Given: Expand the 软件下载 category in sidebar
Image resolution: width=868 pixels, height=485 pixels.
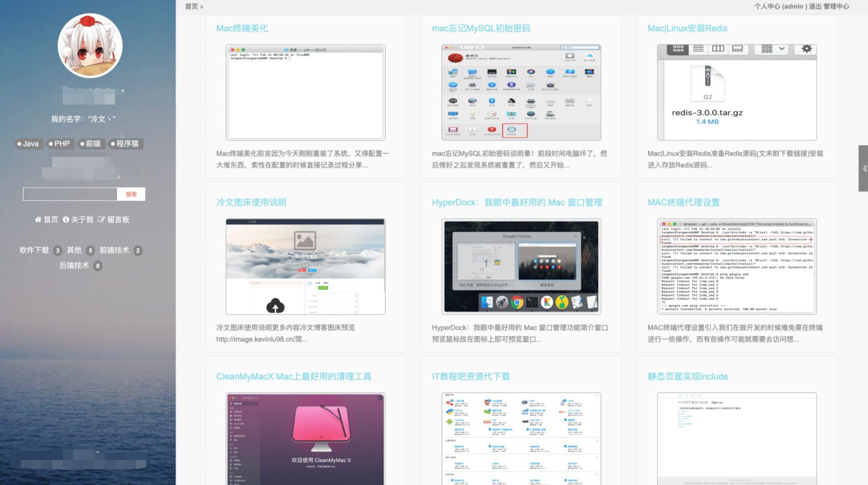Looking at the screenshot, I should [35, 250].
